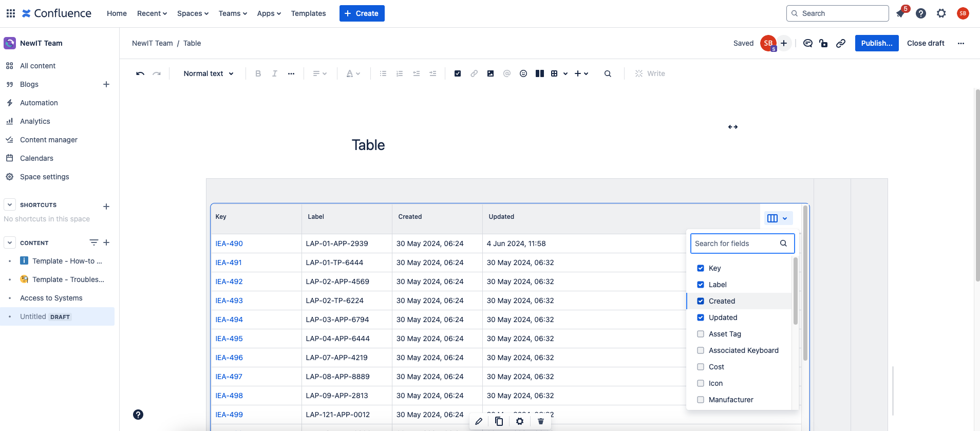Copy page link using the link icon

tap(840, 43)
